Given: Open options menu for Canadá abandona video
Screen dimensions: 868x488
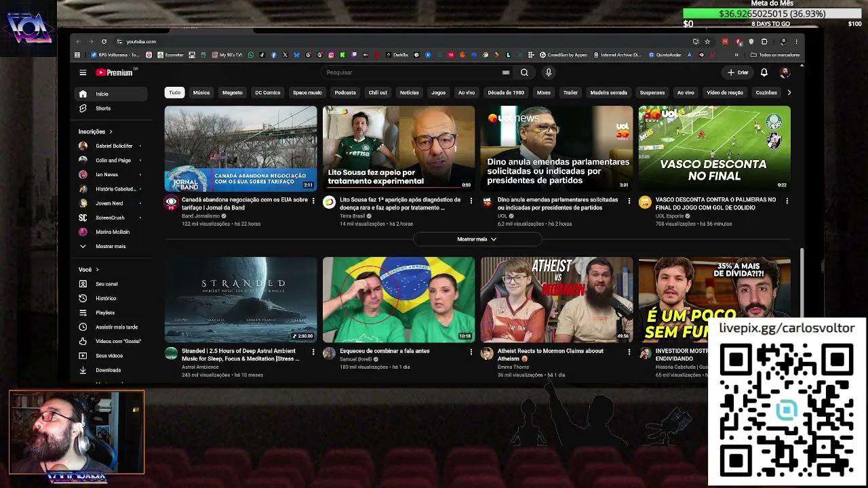Looking at the screenshot, I should pos(313,201).
